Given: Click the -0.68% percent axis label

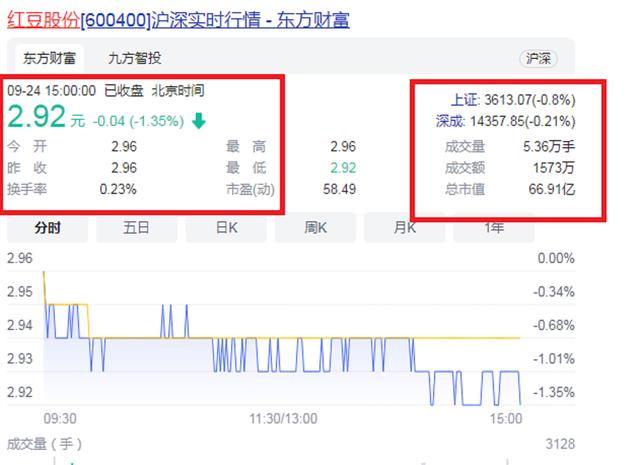Looking at the screenshot, I should point(554,325).
